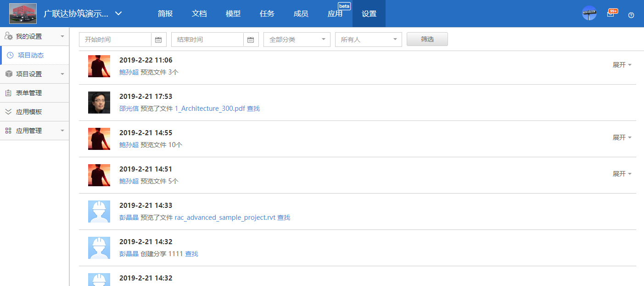This screenshot has width=644, height=286.
Task: Expand the project name dropdown in the header
Action: [118, 14]
